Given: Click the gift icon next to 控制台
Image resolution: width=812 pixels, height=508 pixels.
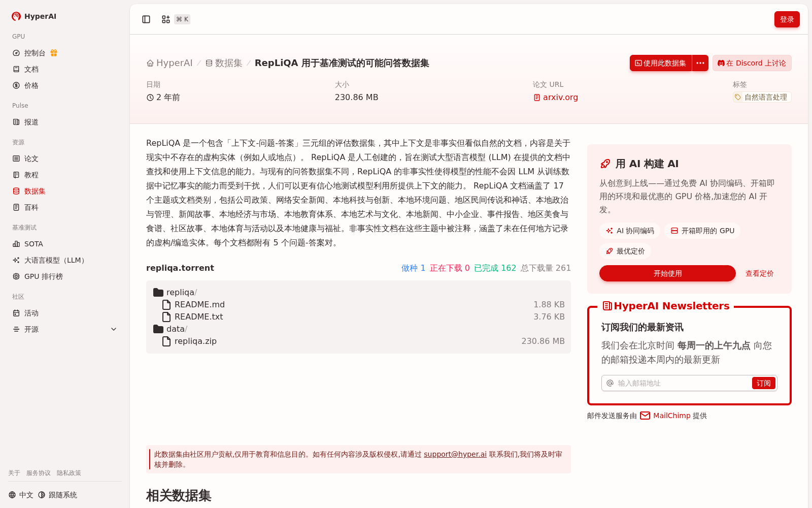Looking at the screenshot, I should 54,53.
